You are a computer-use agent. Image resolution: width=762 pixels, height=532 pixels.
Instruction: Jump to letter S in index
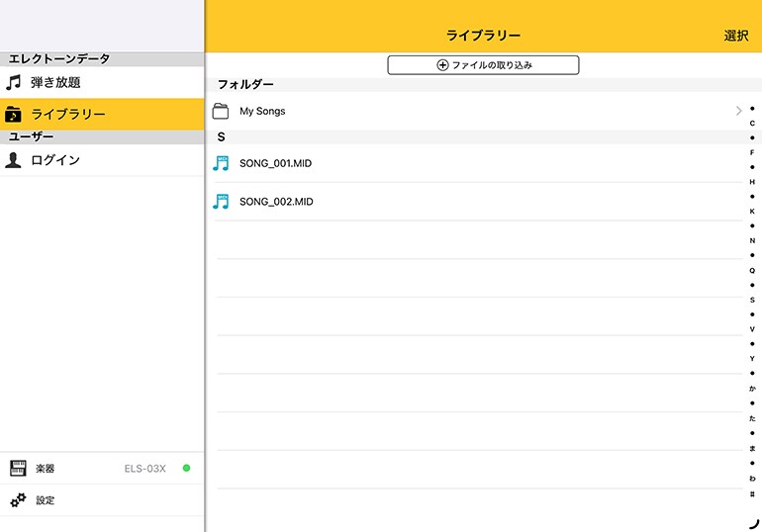[x=752, y=300]
